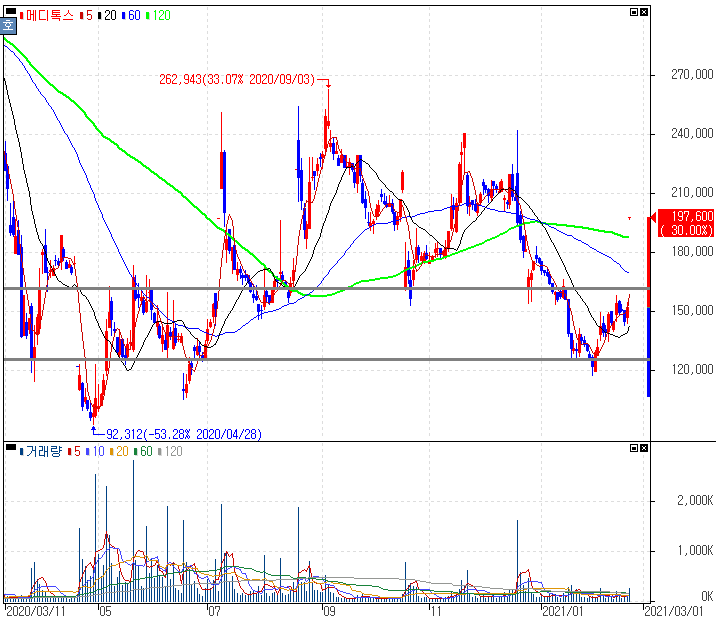Select the blue 10-day volume average legend
The image size is (716, 620).
(x=95, y=452)
